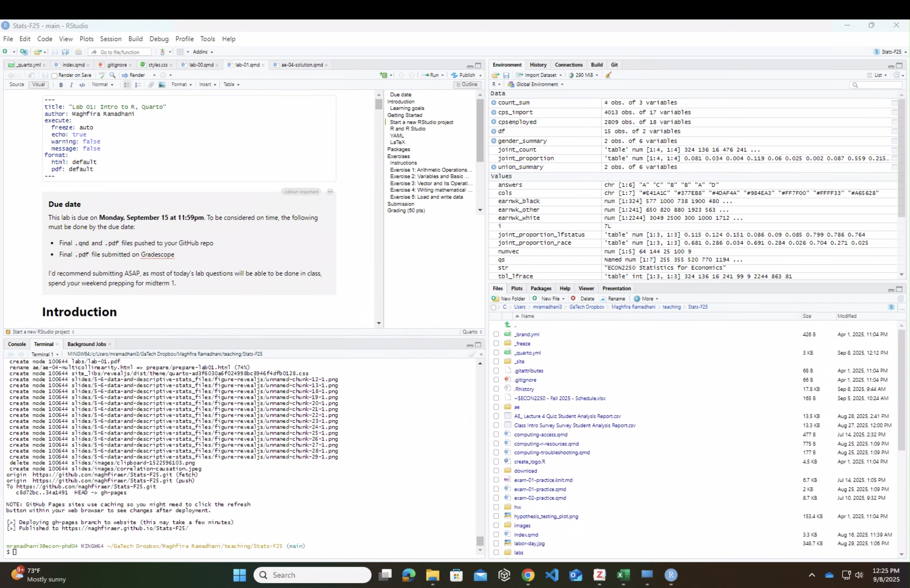Switch to the Packages tab
The width and height of the screenshot is (910, 588).
(541, 288)
